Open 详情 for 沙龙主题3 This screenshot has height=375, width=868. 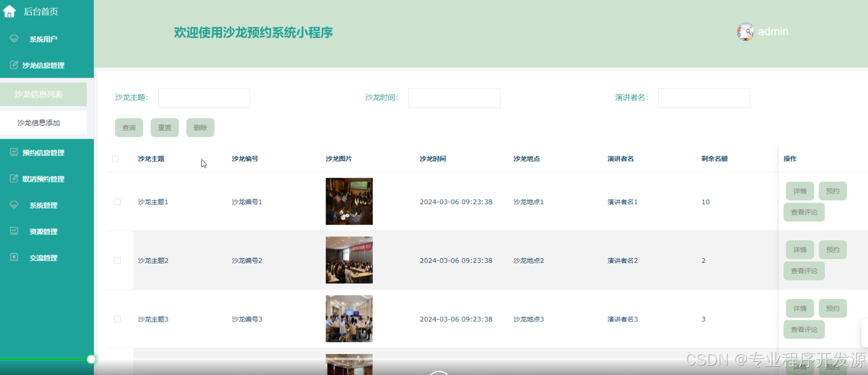(800, 308)
